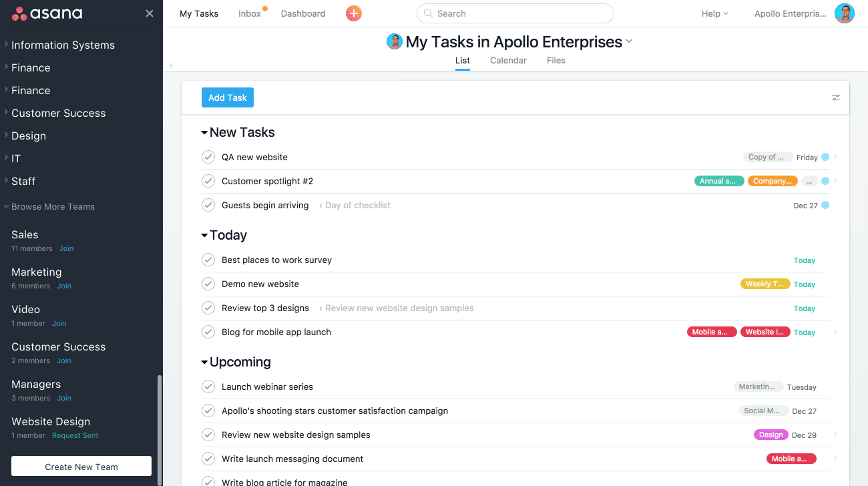Mark Review top 3 designs complete
Viewport: 868px width, 486px height.
click(x=208, y=308)
